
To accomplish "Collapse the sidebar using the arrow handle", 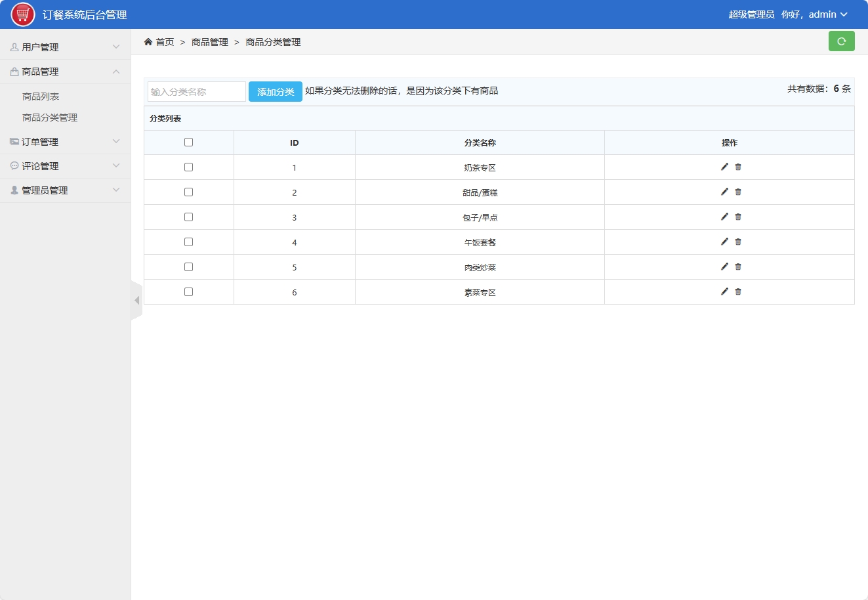I will point(136,301).
